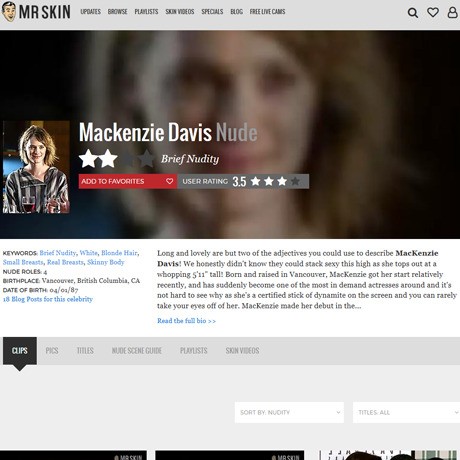Open the search magnifier icon
This screenshot has height=460, width=460.
pyautogui.click(x=413, y=13)
